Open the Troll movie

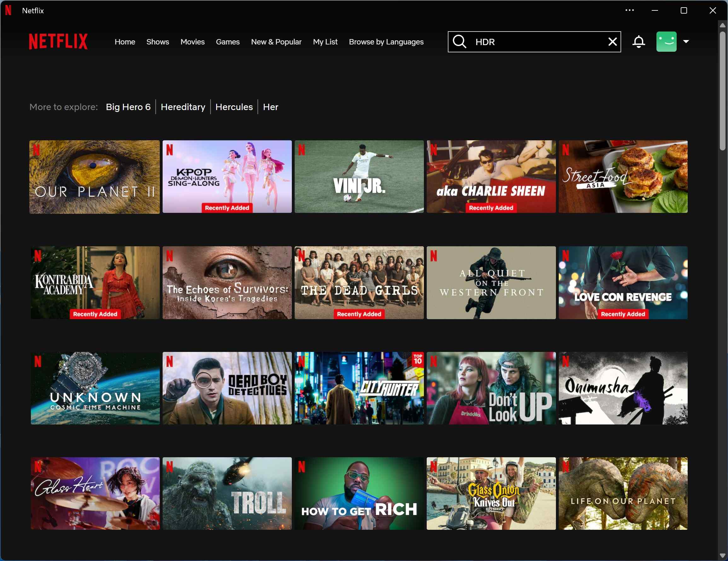tap(227, 493)
